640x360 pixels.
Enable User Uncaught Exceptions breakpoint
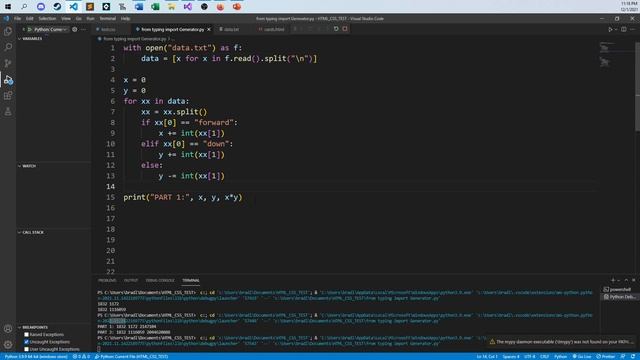point(27,349)
